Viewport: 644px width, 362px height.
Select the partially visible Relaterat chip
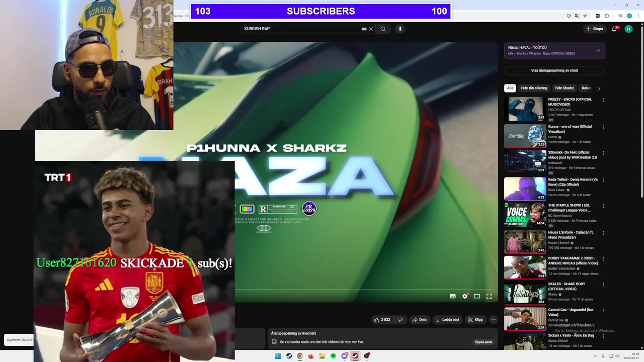[586, 88]
